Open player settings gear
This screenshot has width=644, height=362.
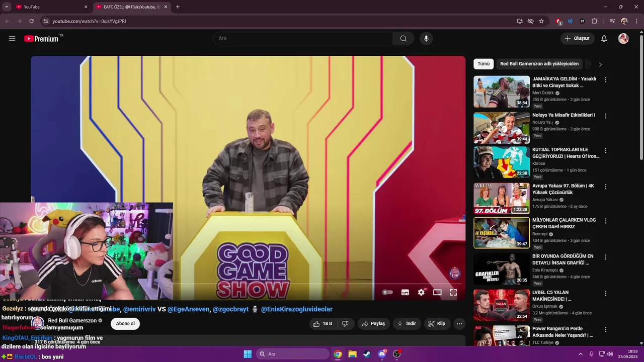tap(421, 292)
